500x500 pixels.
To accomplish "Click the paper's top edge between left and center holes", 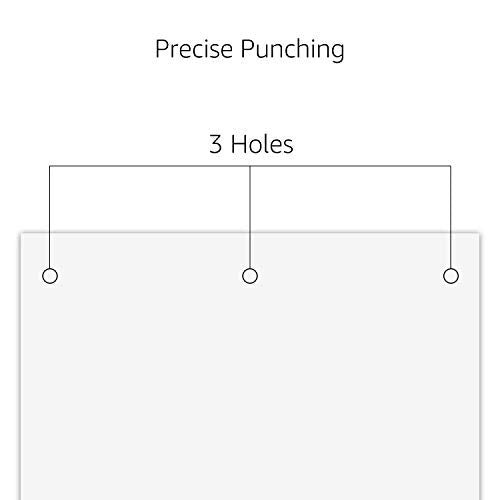I will tap(150, 232).
